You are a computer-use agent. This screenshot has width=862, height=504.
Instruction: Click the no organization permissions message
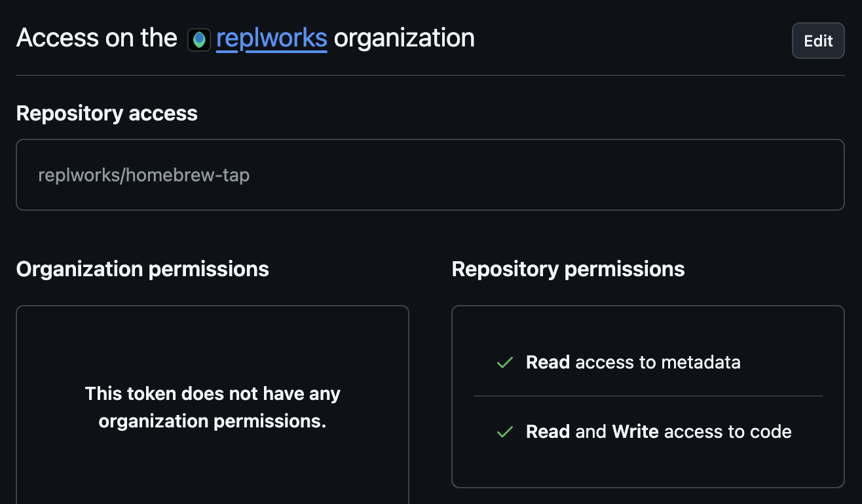pyautogui.click(x=213, y=407)
